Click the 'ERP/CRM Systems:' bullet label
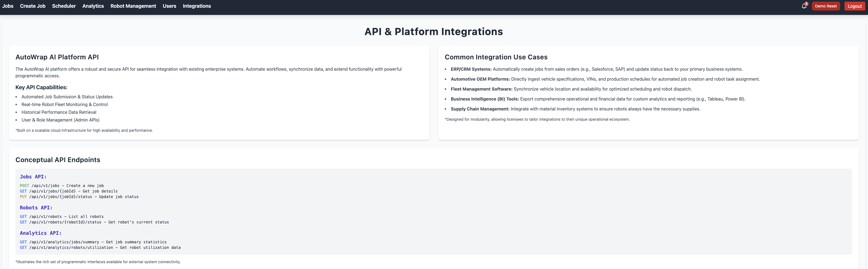Viewport: 868px width, 269px height. [x=471, y=69]
